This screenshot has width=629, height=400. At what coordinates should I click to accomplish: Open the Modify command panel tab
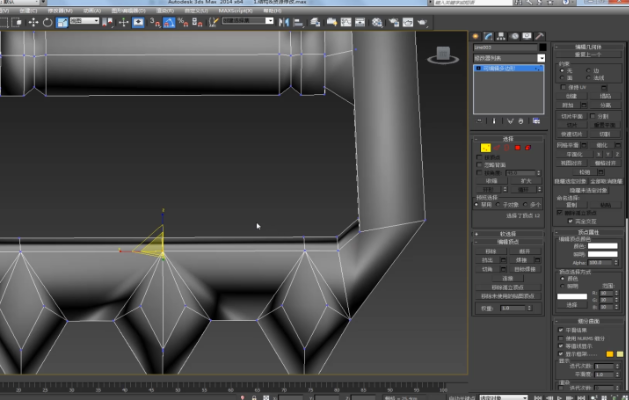(x=488, y=37)
